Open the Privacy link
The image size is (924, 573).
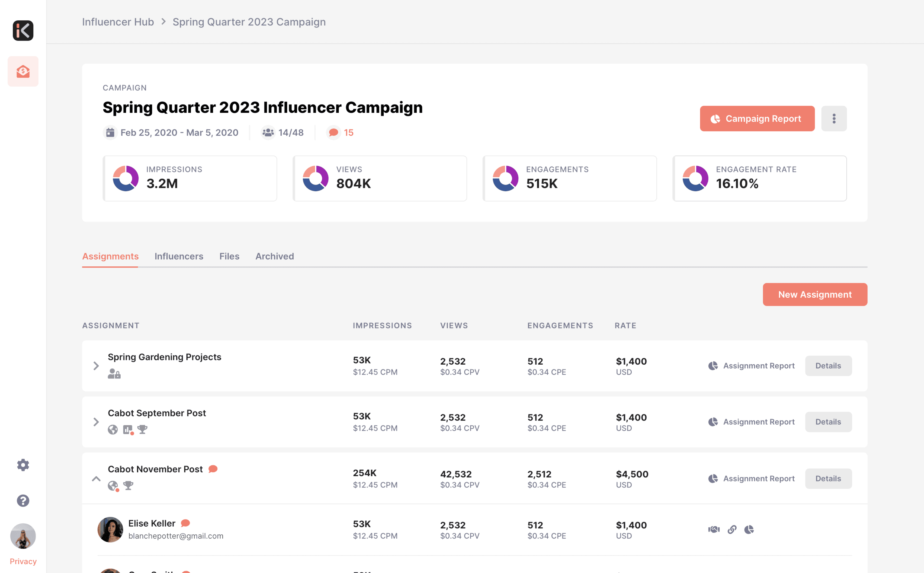tap(23, 561)
